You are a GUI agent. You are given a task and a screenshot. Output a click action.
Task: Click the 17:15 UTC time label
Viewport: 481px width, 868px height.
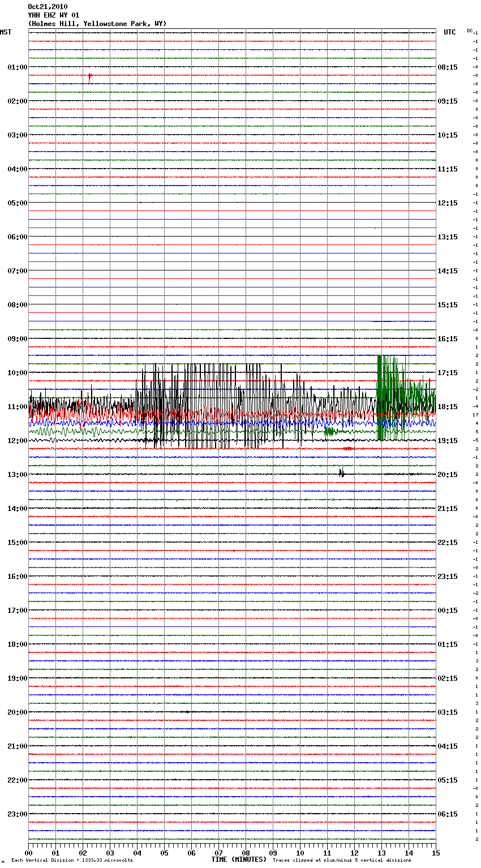tap(448, 373)
